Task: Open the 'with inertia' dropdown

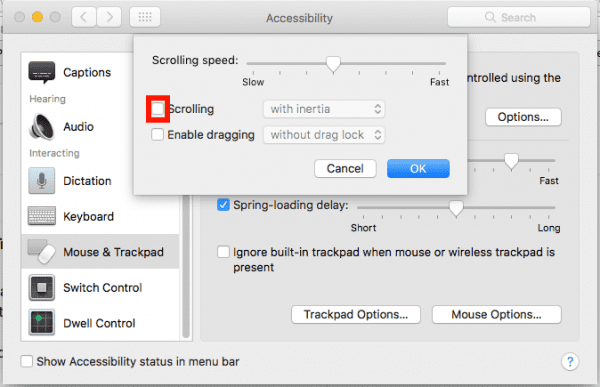Action: point(324,109)
